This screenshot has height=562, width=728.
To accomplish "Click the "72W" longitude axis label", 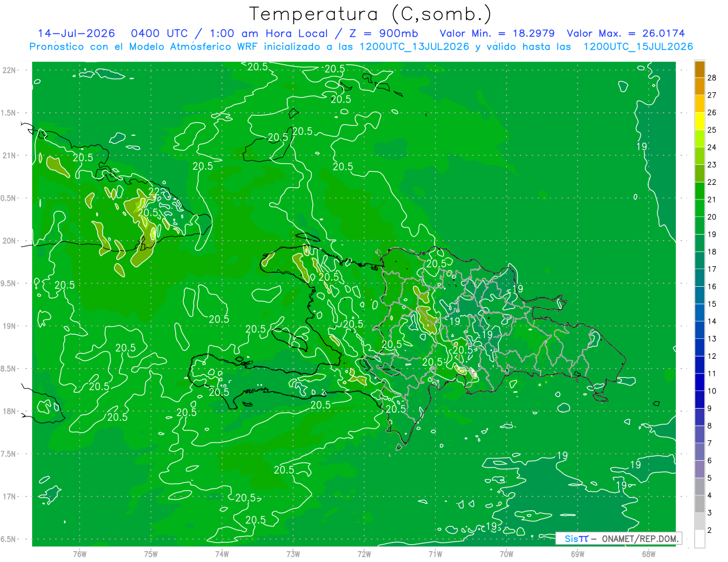I will point(364,554).
